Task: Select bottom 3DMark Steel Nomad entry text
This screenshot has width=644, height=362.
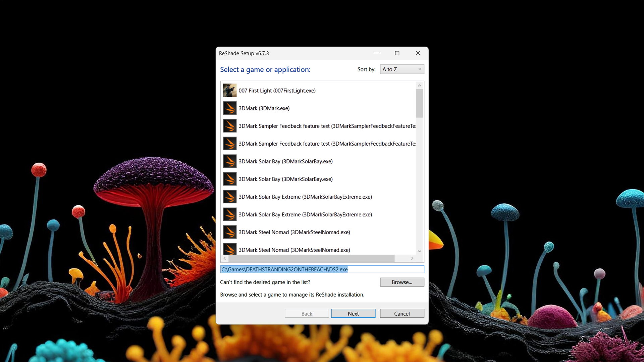Action: pos(294,250)
